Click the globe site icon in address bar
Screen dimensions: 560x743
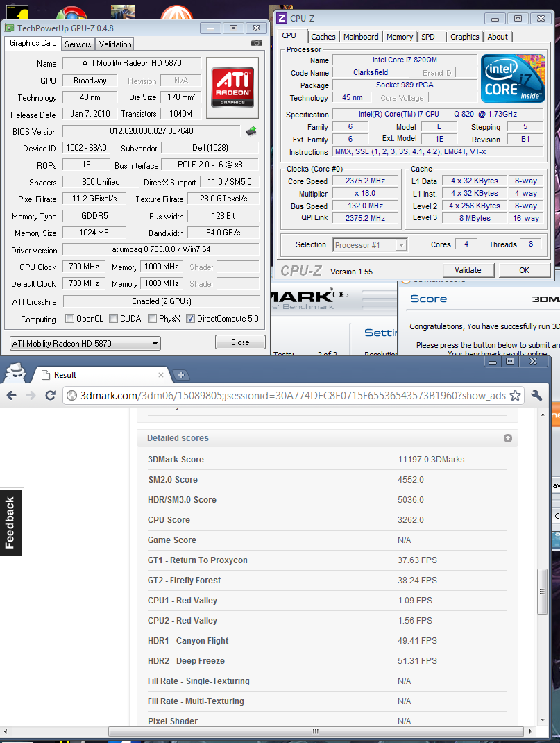(x=71, y=395)
